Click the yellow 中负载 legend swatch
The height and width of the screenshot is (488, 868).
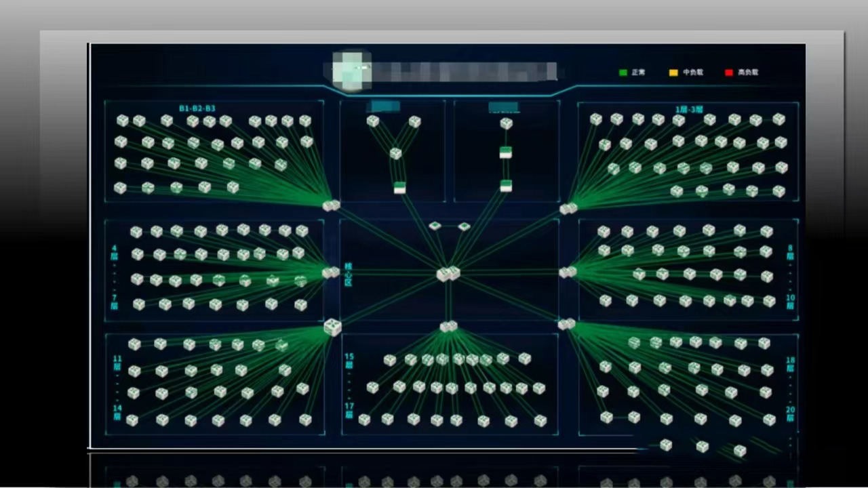point(673,73)
